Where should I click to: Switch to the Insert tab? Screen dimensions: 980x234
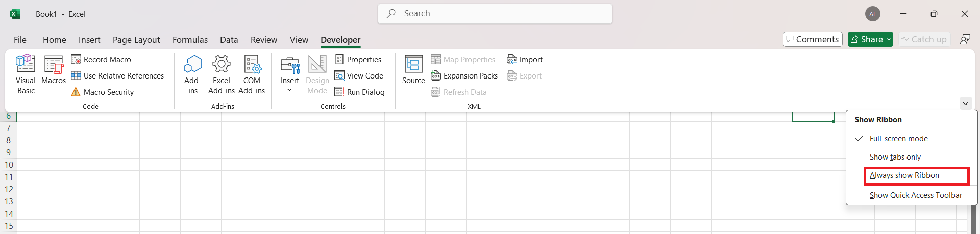pos(89,40)
